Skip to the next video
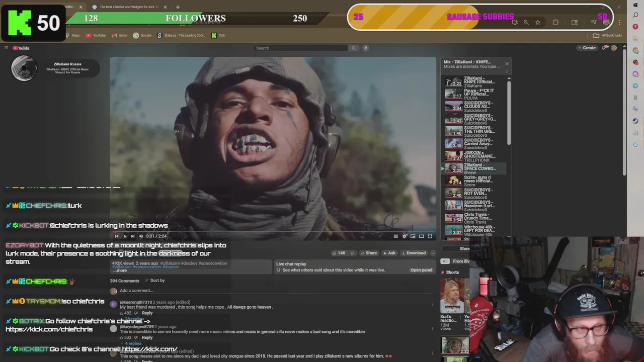The width and height of the screenshot is (644, 362). click(x=132, y=236)
